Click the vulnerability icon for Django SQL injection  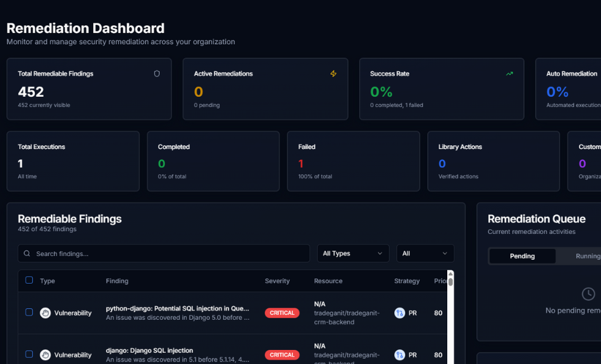coord(45,355)
